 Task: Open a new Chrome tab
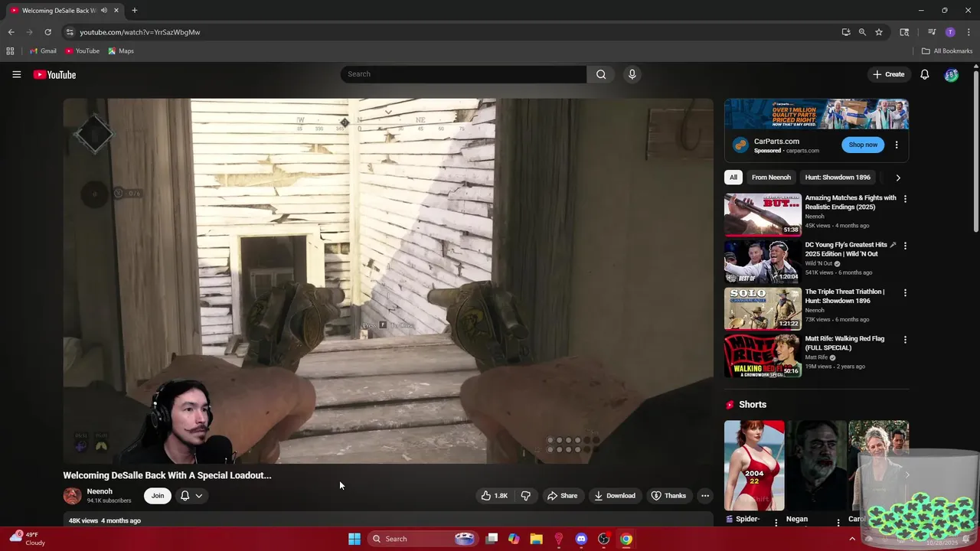pyautogui.click(x=135, y=11)
